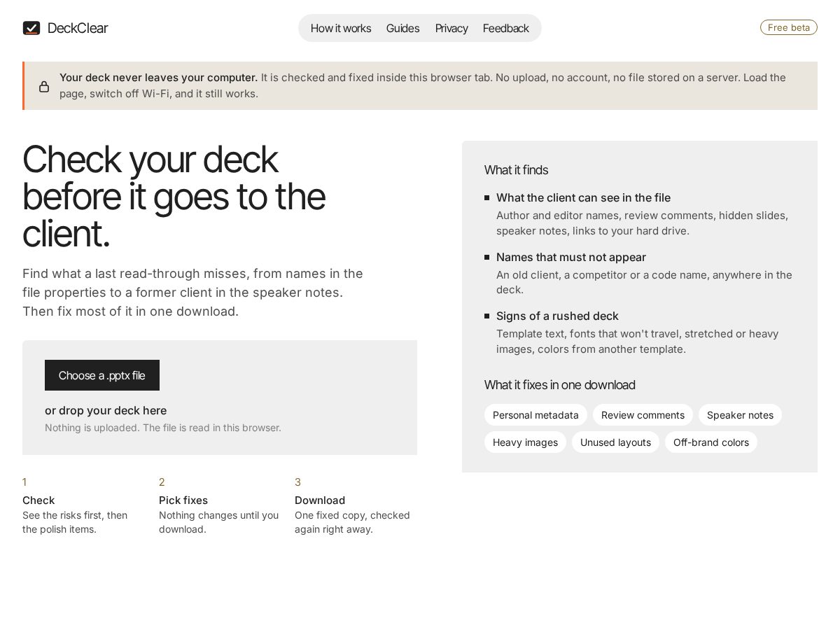Select the Review comments chip

point(643,415)
